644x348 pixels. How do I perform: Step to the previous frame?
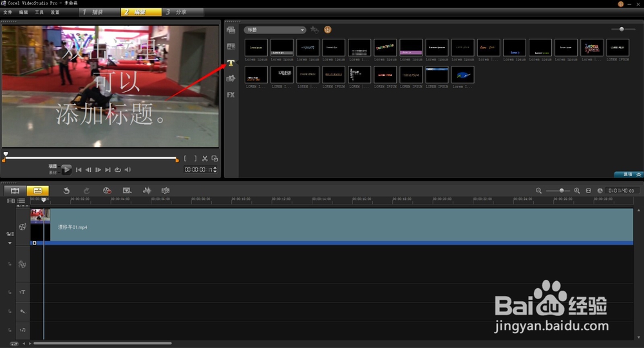88,169
